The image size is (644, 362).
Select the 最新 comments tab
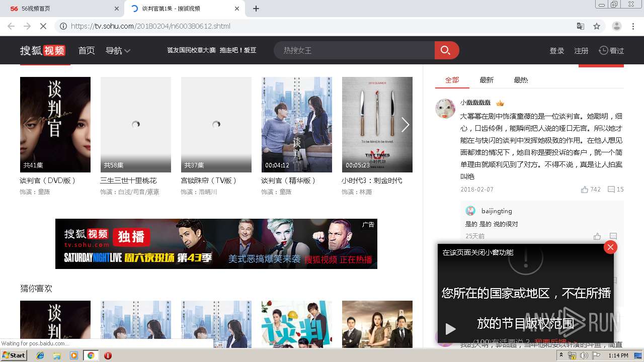(487, 80)
